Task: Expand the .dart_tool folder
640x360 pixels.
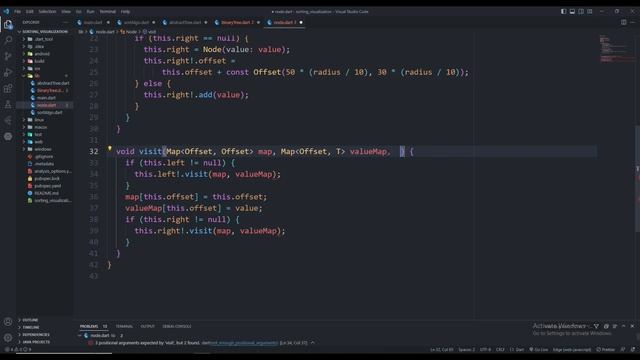Action: (45, 39)
